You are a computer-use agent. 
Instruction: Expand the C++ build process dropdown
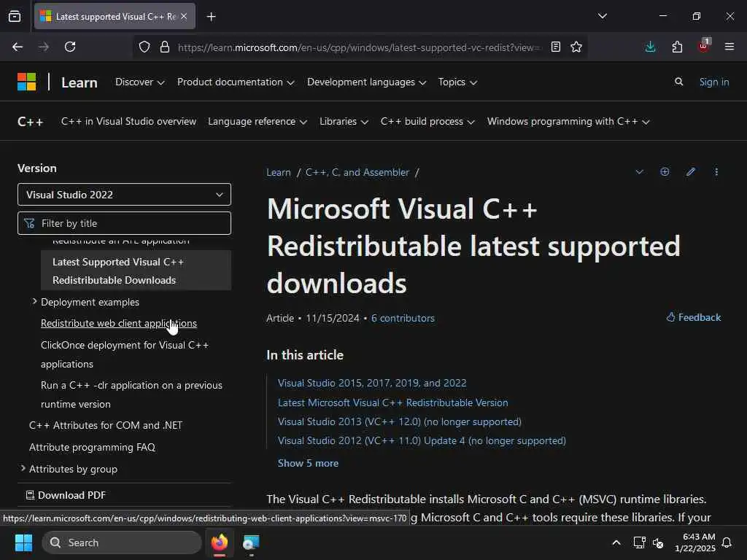427,122
